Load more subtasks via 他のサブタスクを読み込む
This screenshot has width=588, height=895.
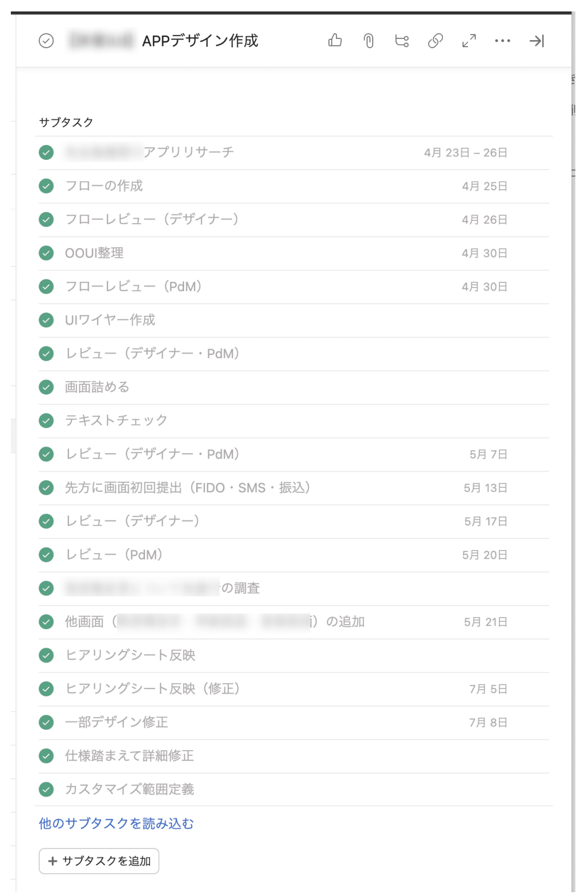(116, 823)
